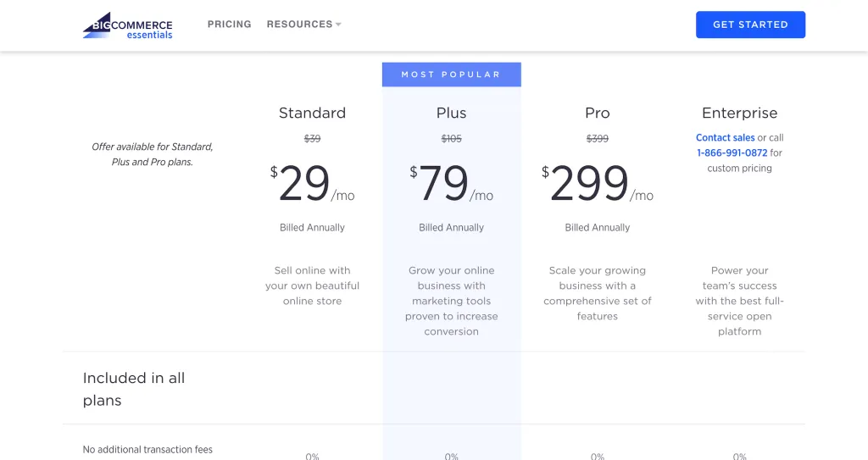Select the Most Popular banner
This screenshot has height=460, width=868.
451,75
